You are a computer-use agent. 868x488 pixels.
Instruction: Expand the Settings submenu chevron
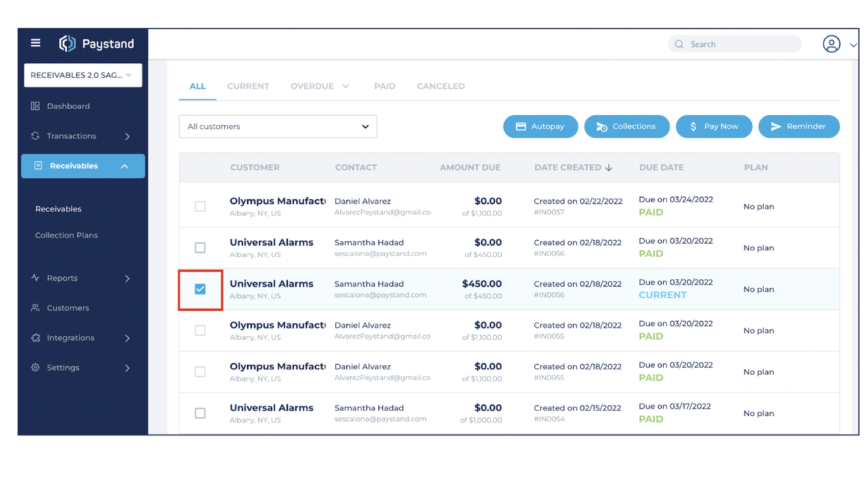(127, 368)
